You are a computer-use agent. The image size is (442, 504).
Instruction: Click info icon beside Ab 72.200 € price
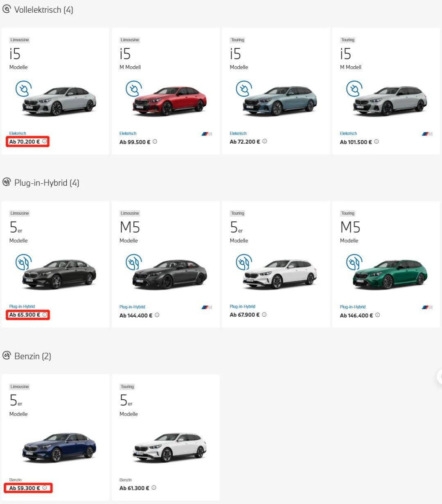pos(265,142)
